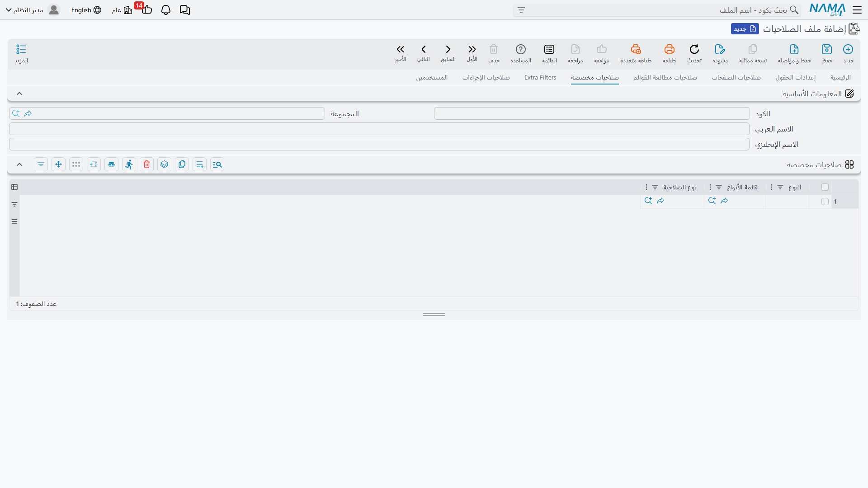This screenshot has width=868, height=488.
Task: Toggle checkbox of grid row 1
Action: [825, 202]
